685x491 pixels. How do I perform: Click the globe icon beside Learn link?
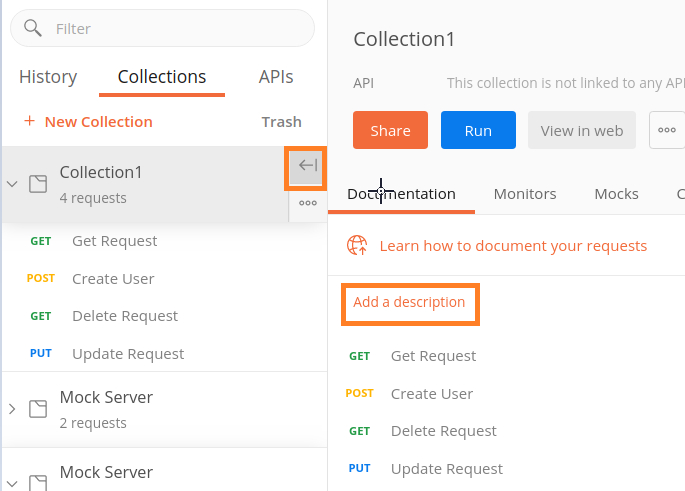pyautogui.click(x=357, y=245)
